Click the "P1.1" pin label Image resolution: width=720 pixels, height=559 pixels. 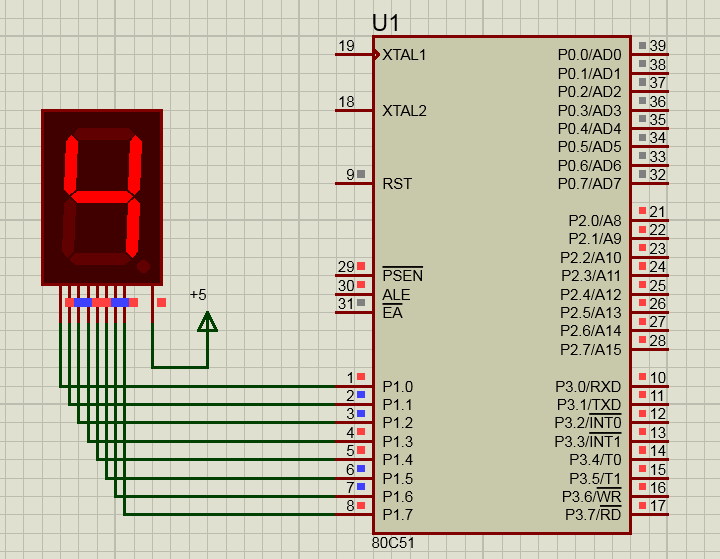(x=397, y=405)
